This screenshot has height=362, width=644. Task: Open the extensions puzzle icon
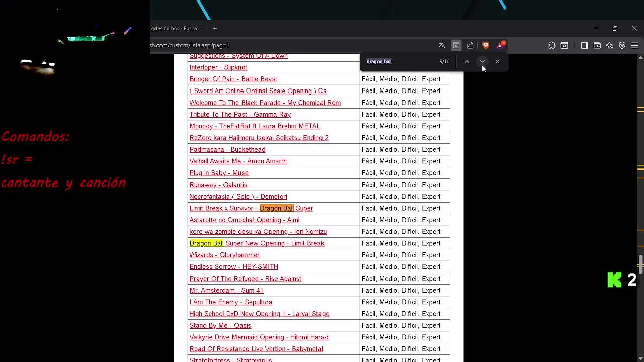552,45
